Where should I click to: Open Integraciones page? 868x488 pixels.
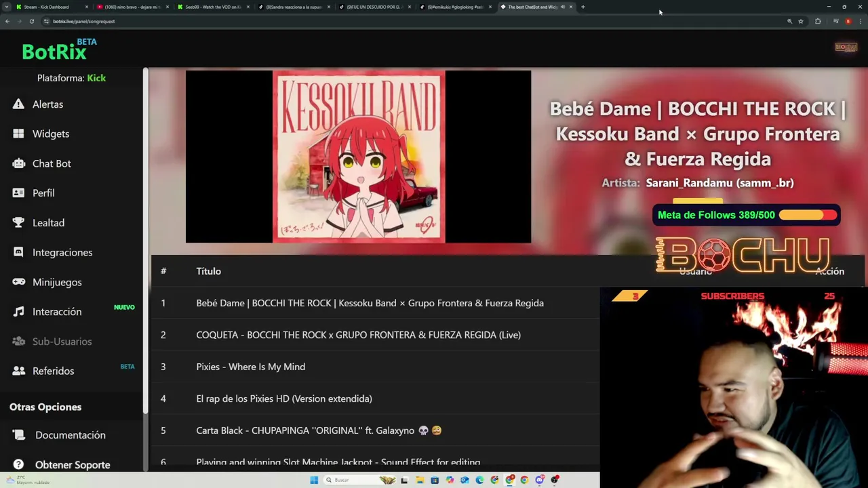pos(62,252)
